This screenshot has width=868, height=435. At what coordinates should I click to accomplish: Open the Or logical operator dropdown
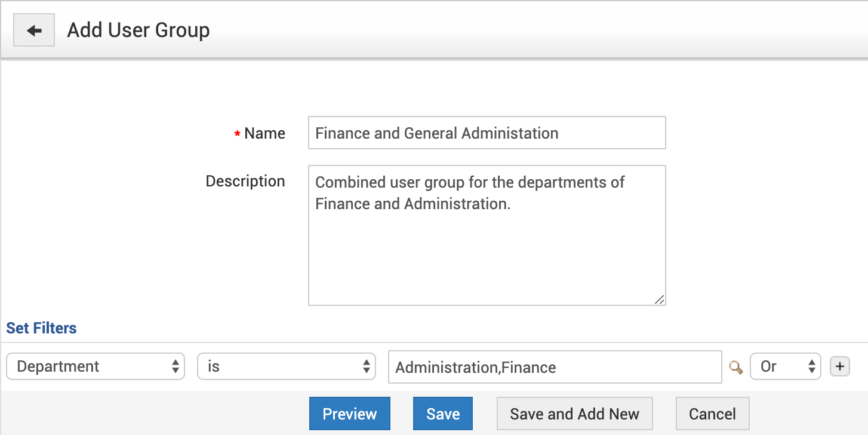[786, 366]
